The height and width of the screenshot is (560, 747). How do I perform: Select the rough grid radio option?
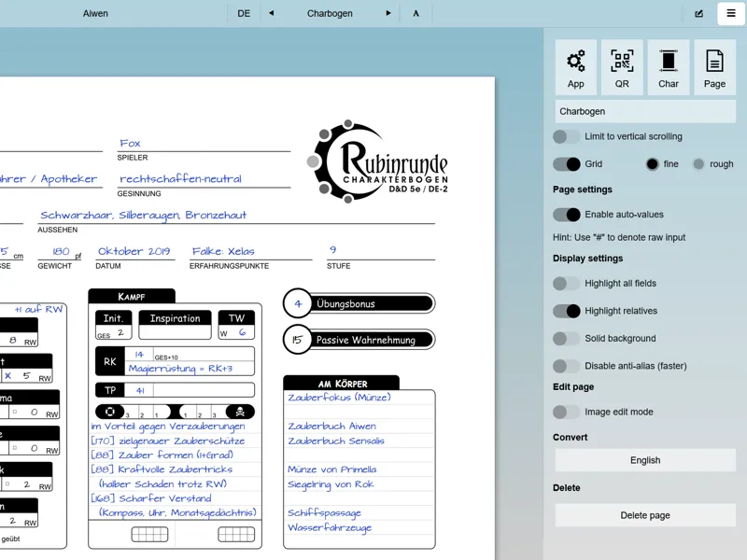698,164
